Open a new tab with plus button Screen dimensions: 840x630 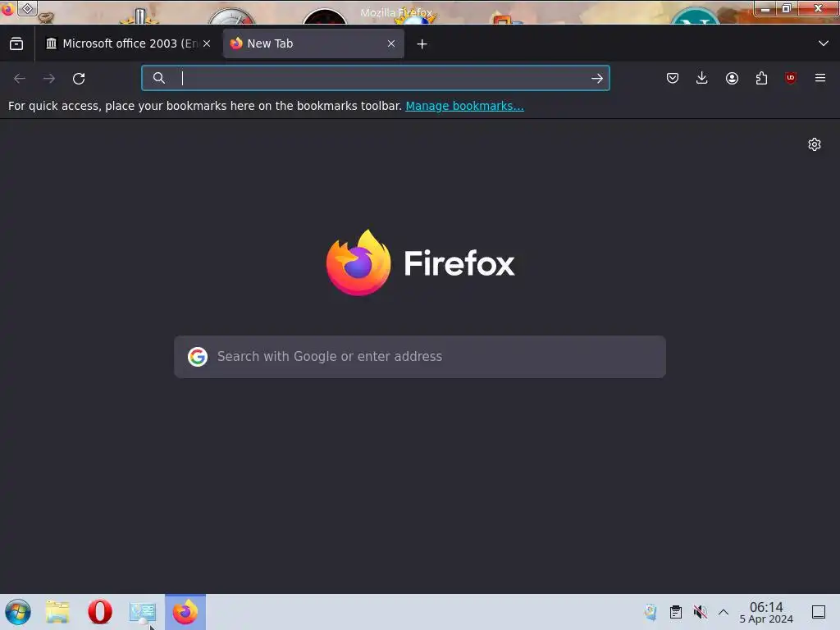[x=422, y=44]
